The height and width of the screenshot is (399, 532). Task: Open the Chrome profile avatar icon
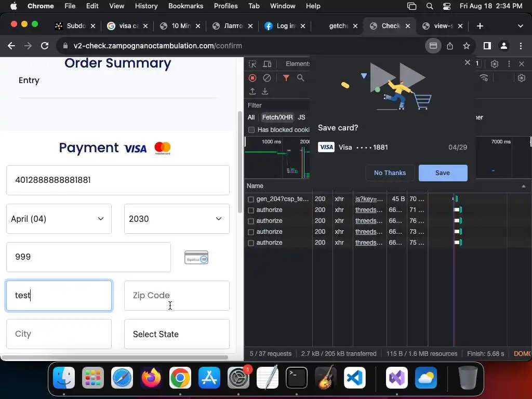click(504, 46)
